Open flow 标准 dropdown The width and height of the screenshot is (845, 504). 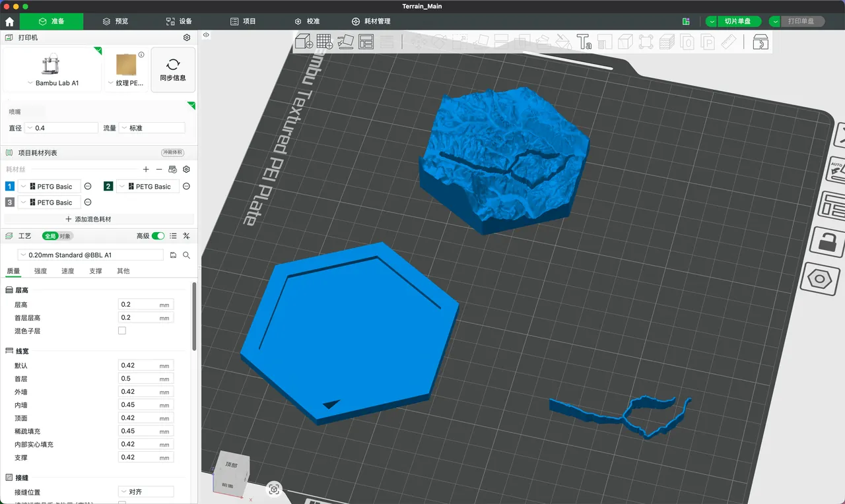click(152, 128)
